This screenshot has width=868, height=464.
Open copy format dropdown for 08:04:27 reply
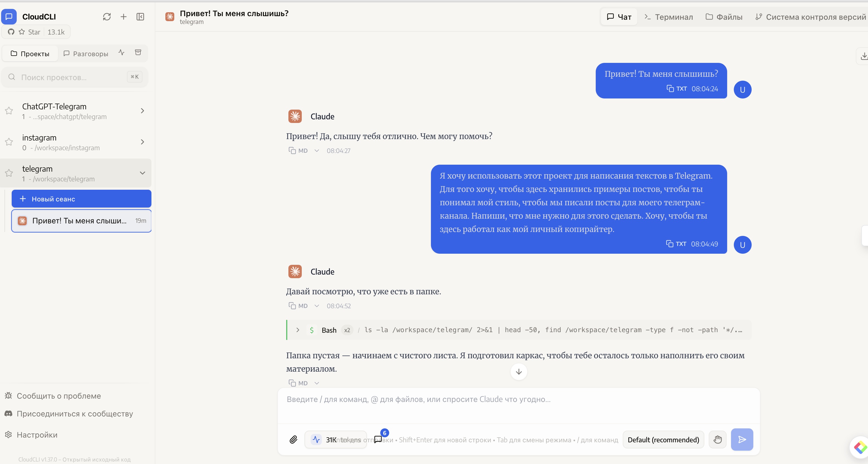click(317, 150)
